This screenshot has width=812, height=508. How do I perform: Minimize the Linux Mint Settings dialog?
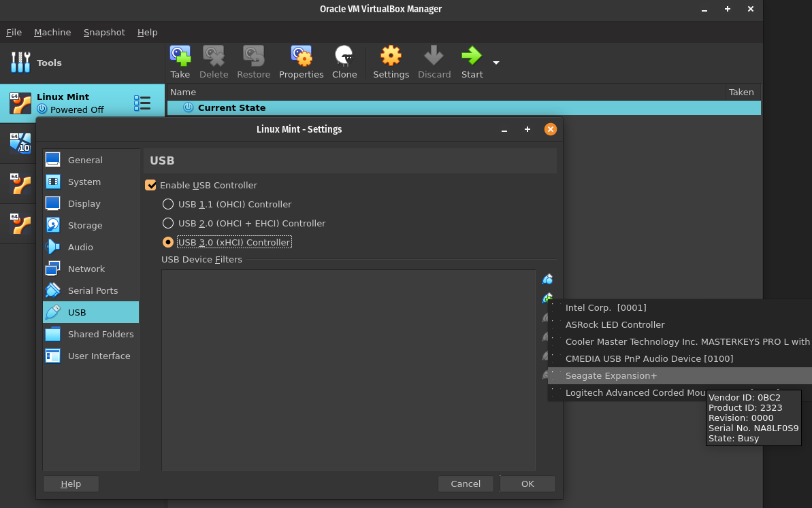[x=504, y=130]
